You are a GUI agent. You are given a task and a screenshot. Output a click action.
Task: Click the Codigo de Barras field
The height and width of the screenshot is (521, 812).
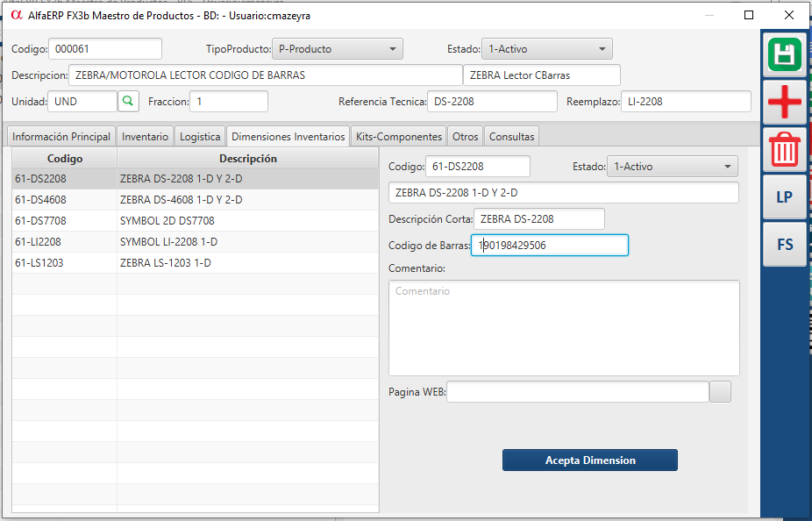550,246
